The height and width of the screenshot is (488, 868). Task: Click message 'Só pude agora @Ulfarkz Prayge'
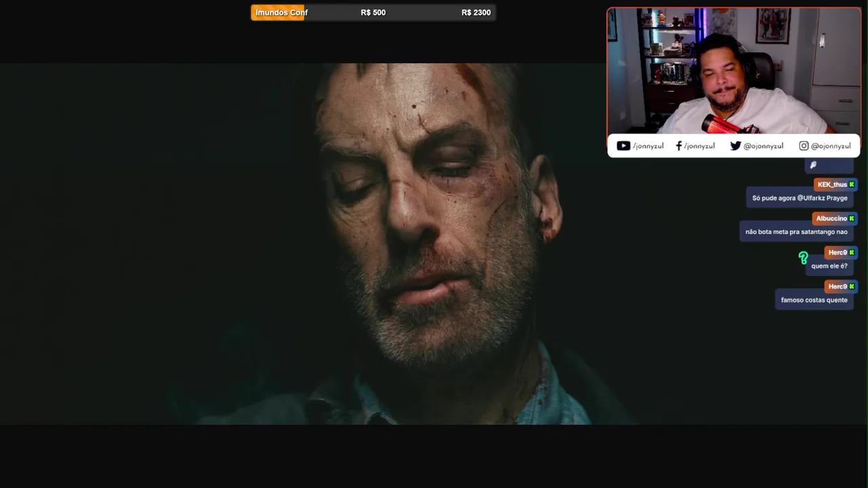800,198
